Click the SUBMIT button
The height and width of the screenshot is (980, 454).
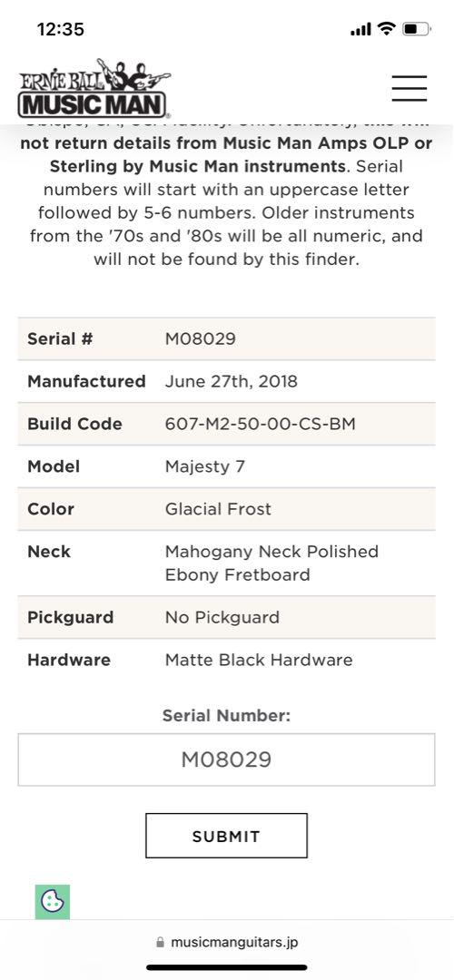coord(226,836)
